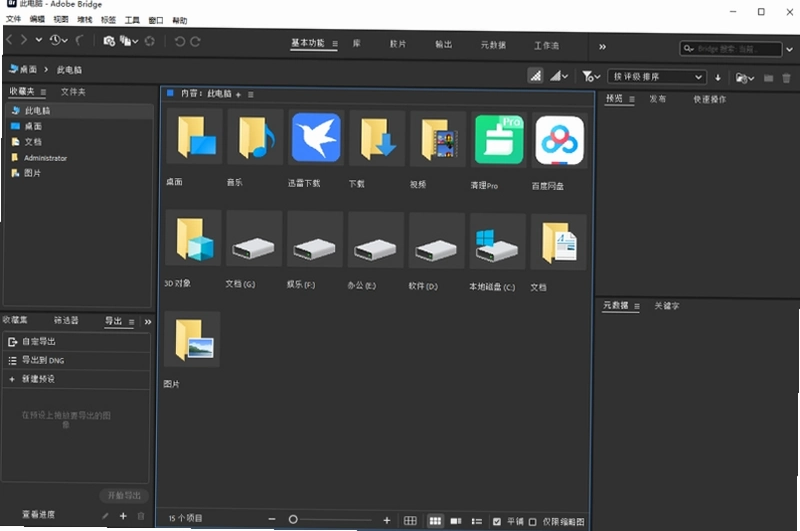Open filter by rating dropdown
This screenshot has height=531, width=800.
point(559,76)
